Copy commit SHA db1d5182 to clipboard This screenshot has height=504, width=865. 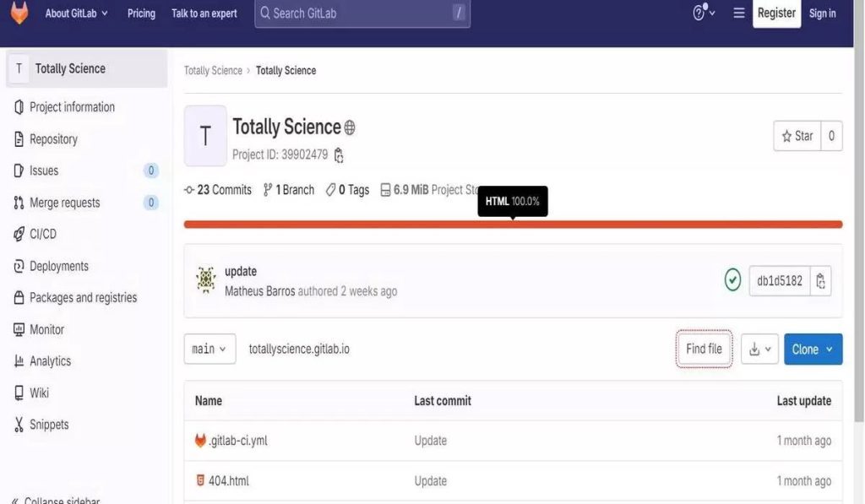pyautogui.click(x=819, y=280)
